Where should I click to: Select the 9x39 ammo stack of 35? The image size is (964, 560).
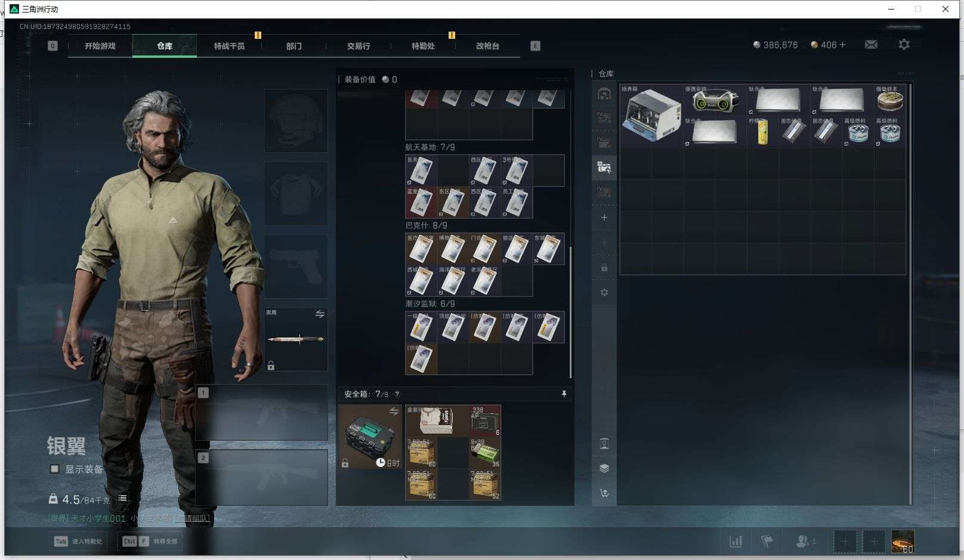485,453
